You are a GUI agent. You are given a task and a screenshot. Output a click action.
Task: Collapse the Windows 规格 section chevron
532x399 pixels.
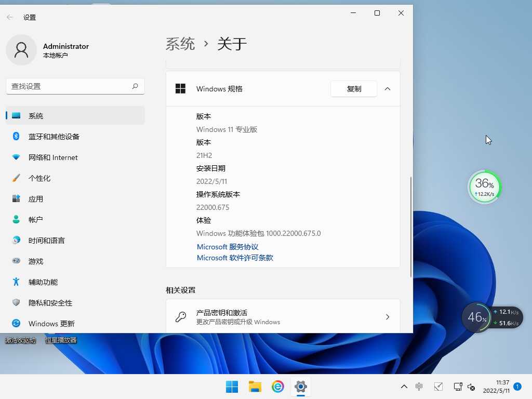pos(388,89)
